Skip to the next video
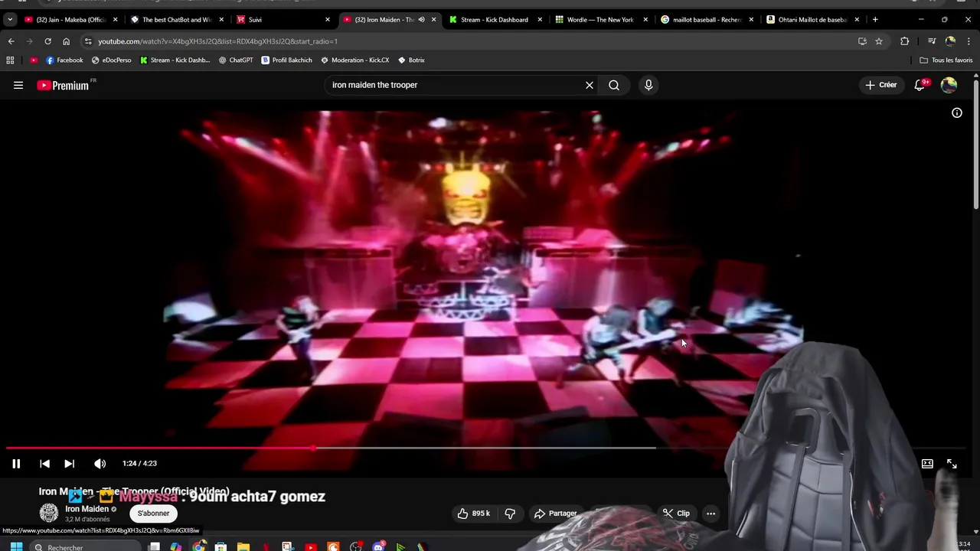 [x=69, y=464]
